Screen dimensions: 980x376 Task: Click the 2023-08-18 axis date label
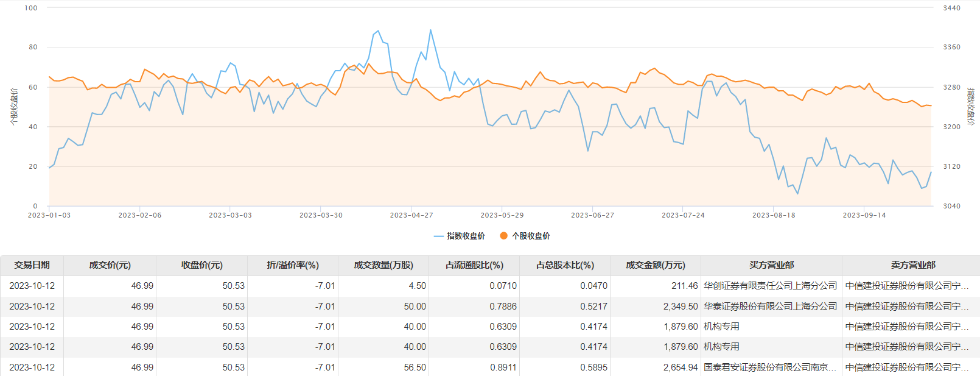(x=774, y=215)
